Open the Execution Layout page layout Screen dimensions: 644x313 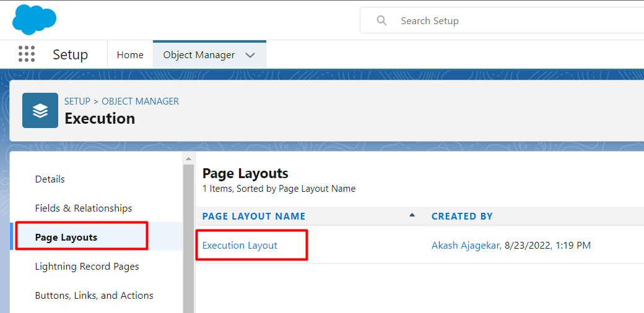[x=240, y=246]
